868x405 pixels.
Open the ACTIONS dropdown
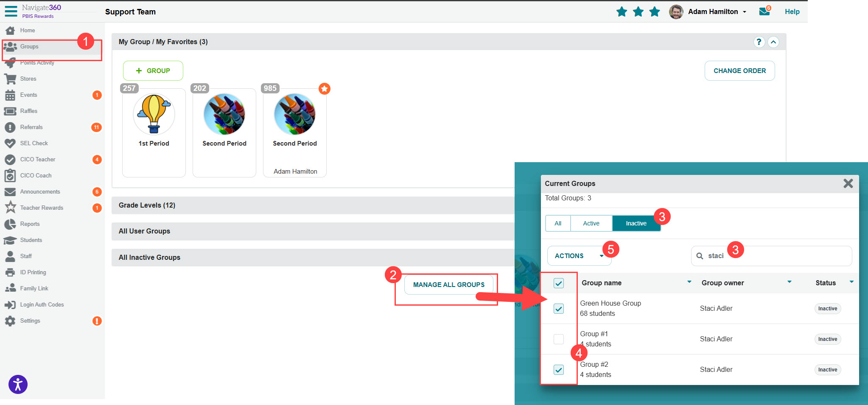click(578, 256)
